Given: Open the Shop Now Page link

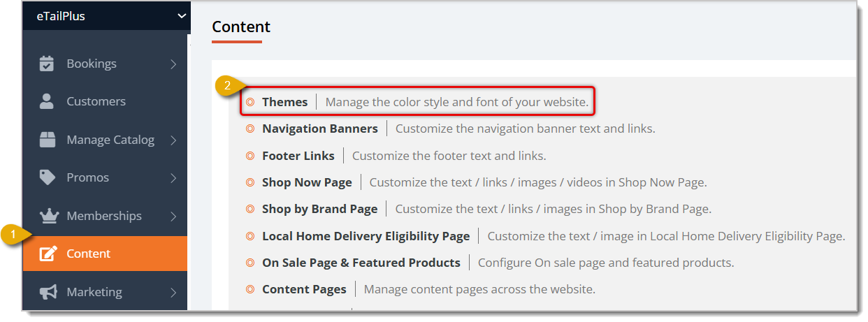Looking at the screenshot, I should coord(307,182).
